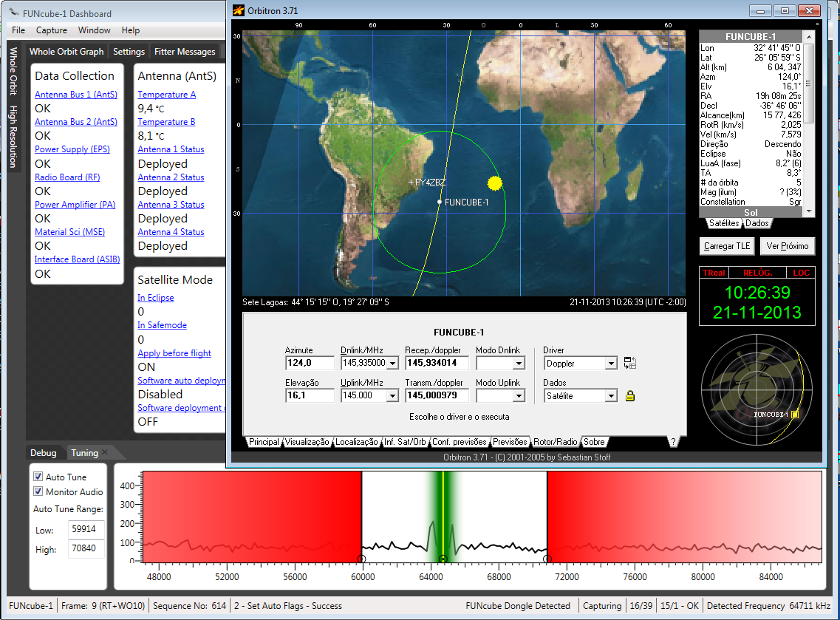This screenshot has height=620, width=840.
Task: Click the FUNcube-1 Dashboard title bar icon
Action: [14, 13]
